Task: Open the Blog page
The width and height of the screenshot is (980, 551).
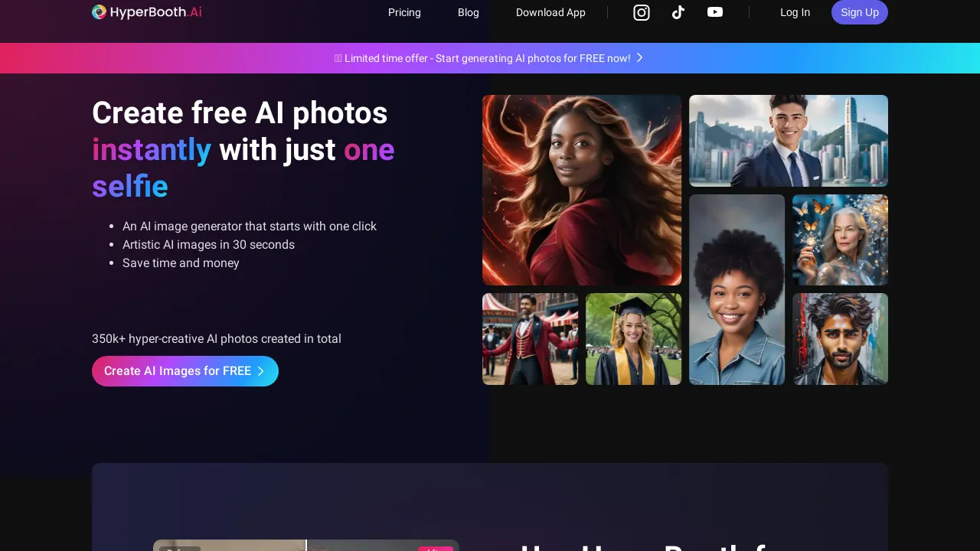Action: point(468,12)
